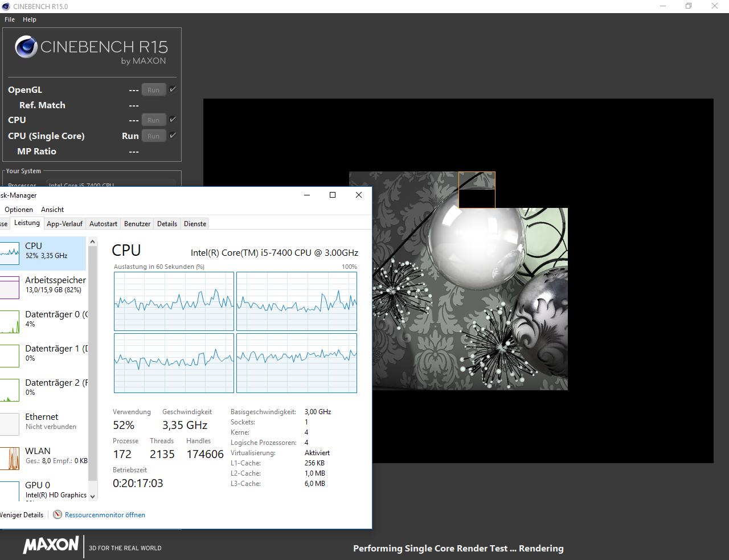This screenshot has width=729, height=560.
Task: Open the File menu in Cinebench
Action: [10, 19]
